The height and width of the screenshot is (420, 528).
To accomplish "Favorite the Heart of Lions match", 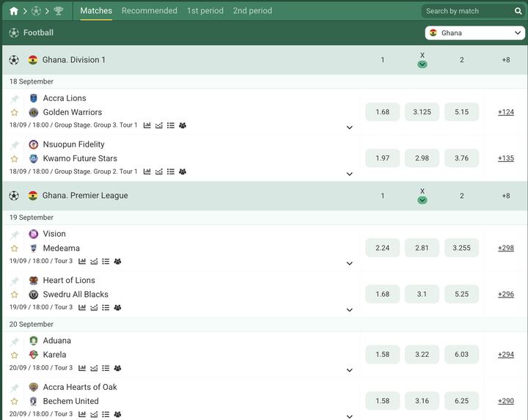I will (x=14, y=295).
